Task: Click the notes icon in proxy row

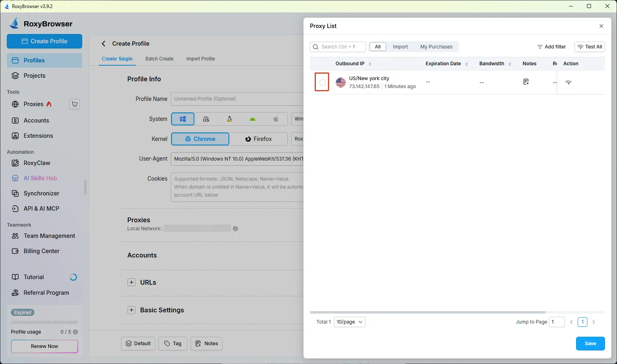Action: (526, 82)
